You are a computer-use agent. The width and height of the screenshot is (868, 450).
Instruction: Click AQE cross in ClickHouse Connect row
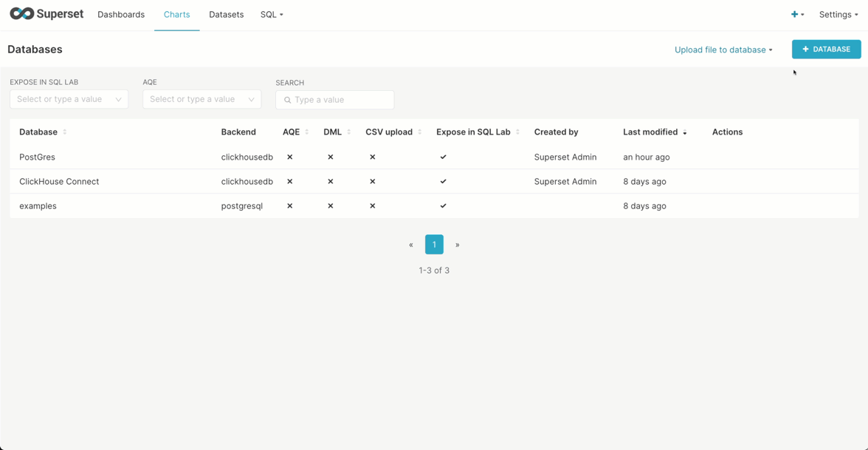[x=289, y=181]
